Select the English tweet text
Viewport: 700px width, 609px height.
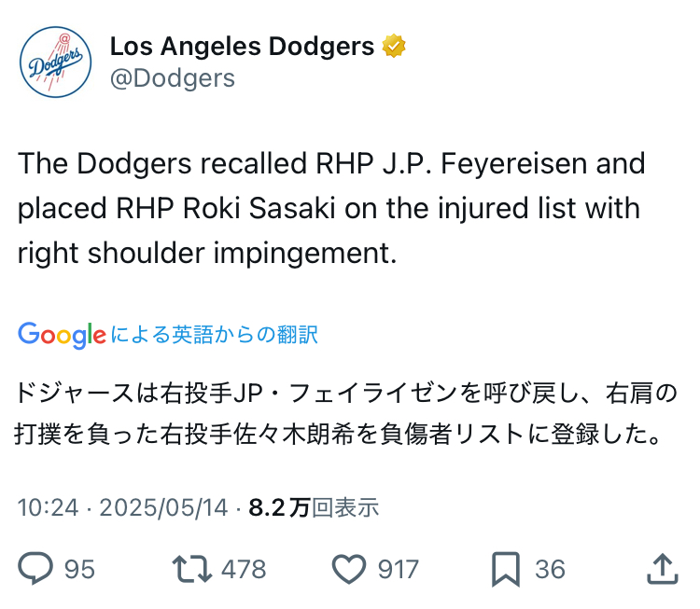point(331,208)
